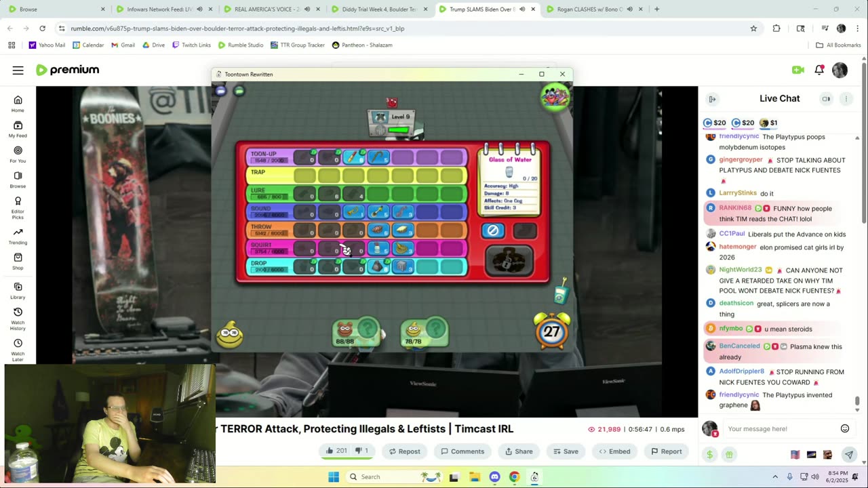Open Trending in sidebar
Viewport: 868px width, 488px height.
(x=18, y=236)
